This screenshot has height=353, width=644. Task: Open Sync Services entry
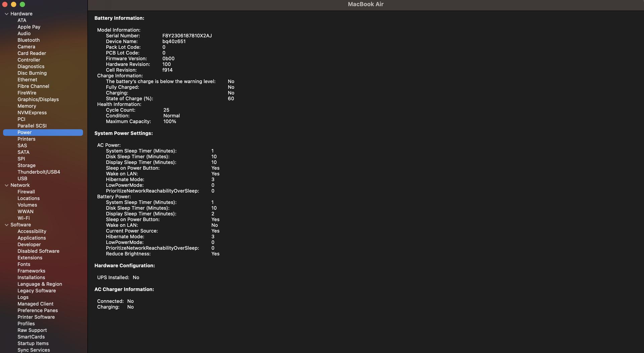34,350
